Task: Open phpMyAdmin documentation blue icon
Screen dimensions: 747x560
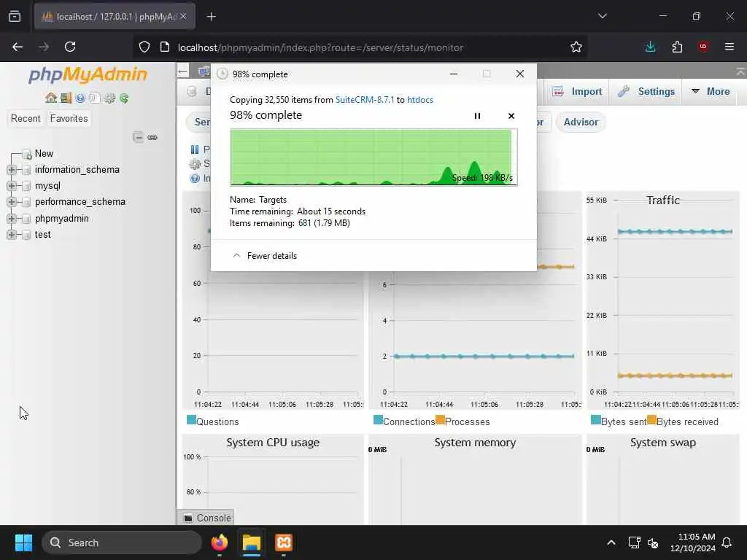Action: 80,98
